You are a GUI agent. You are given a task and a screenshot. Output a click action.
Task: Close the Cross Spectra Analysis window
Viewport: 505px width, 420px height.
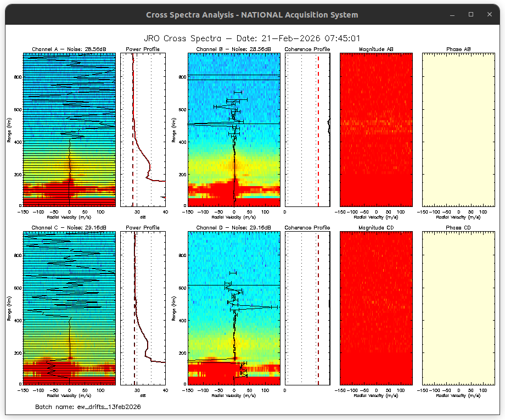[x=489, y=14]
